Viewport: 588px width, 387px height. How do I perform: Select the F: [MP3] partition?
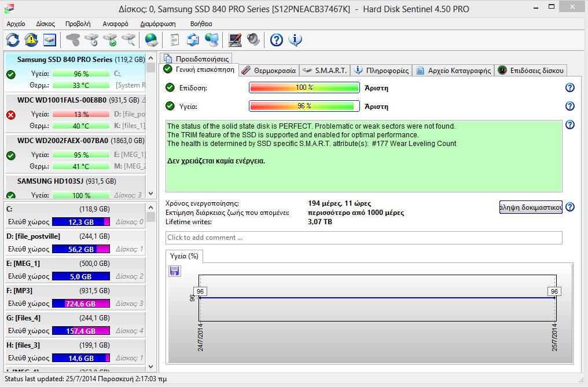75,297
